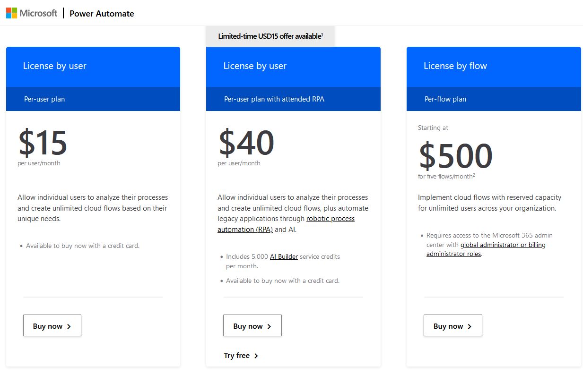Click the Starting at label

tap(433, 128)
